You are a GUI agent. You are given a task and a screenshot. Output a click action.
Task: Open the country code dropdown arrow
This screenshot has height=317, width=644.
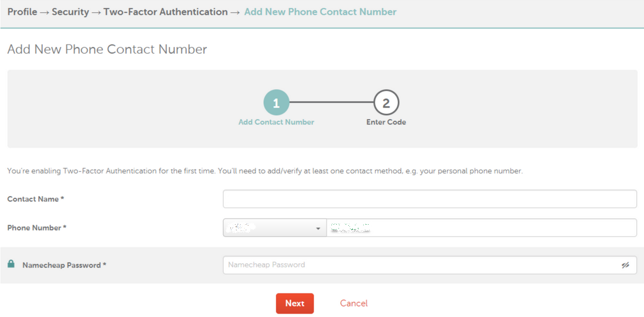tap(318, 228)
